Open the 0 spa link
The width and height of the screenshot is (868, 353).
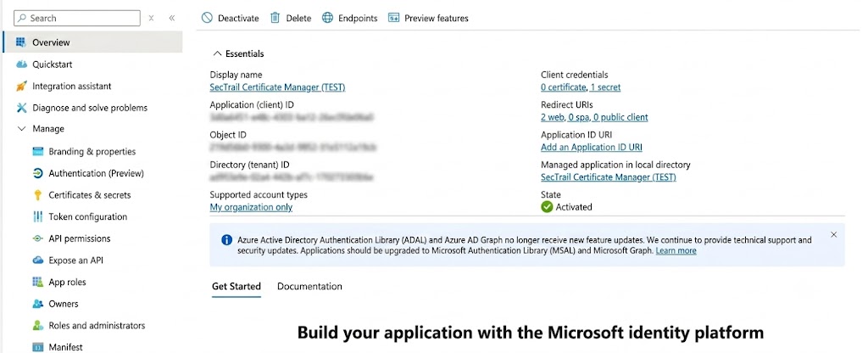(578, 117)
